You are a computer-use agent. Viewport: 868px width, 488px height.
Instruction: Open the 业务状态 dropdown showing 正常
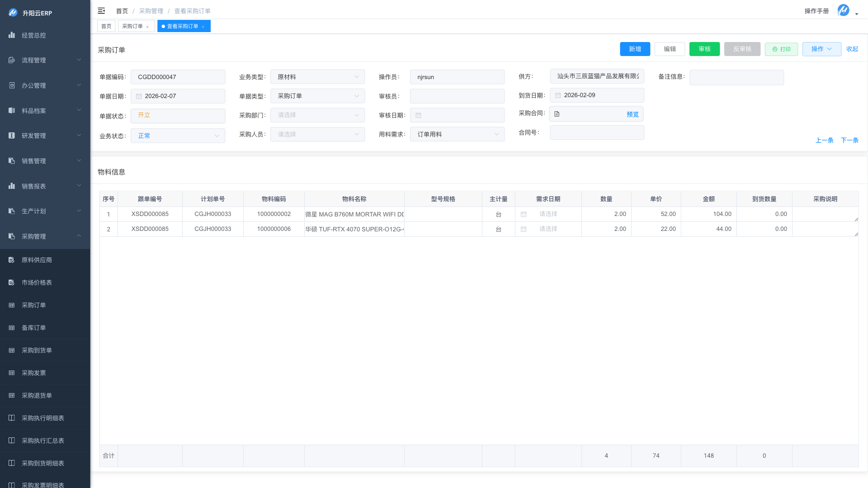(x=178, y=136)
